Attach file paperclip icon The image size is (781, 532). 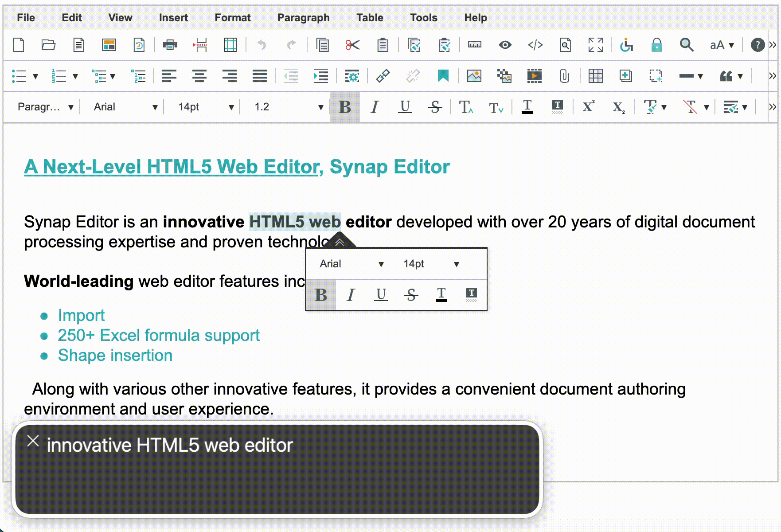click(x=564, y=76)
